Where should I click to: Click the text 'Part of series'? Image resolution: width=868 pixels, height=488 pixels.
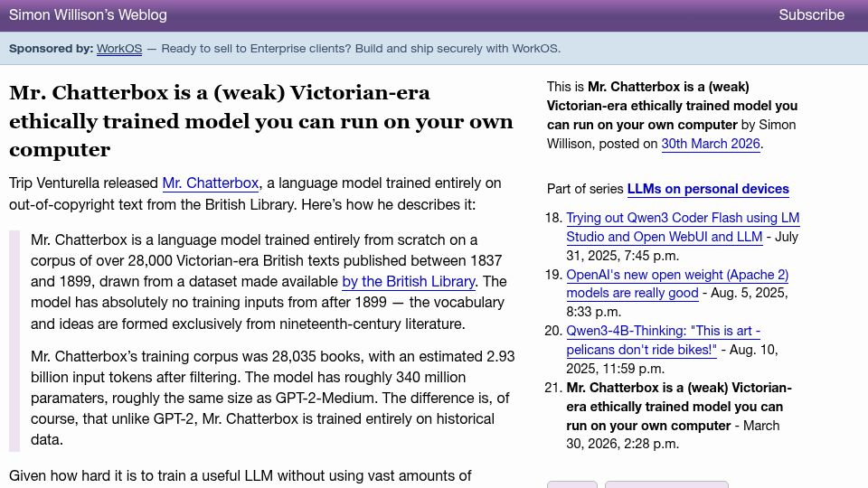pyautogui.click(x=585, y=189)
